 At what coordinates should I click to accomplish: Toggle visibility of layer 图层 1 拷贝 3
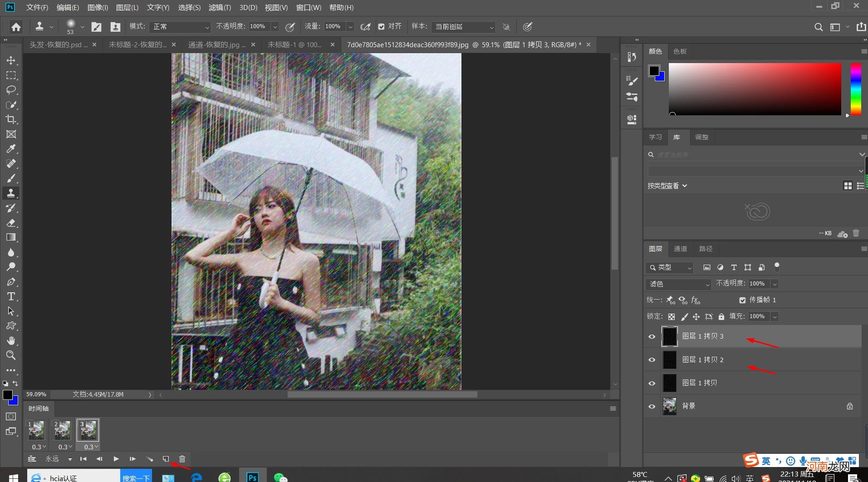pos(652,336)
